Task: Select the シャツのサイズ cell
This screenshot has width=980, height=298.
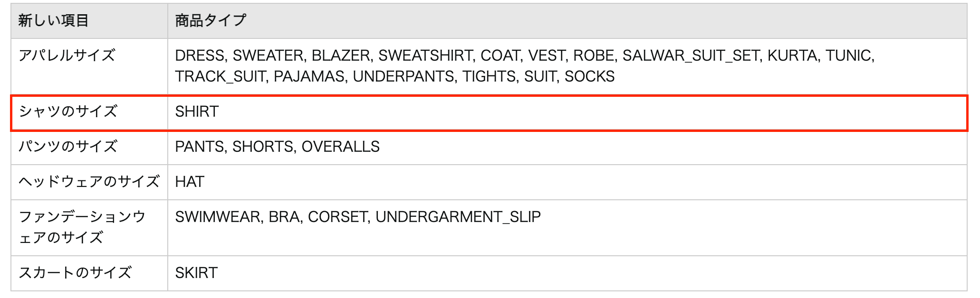Action: [x=89, y=112]
